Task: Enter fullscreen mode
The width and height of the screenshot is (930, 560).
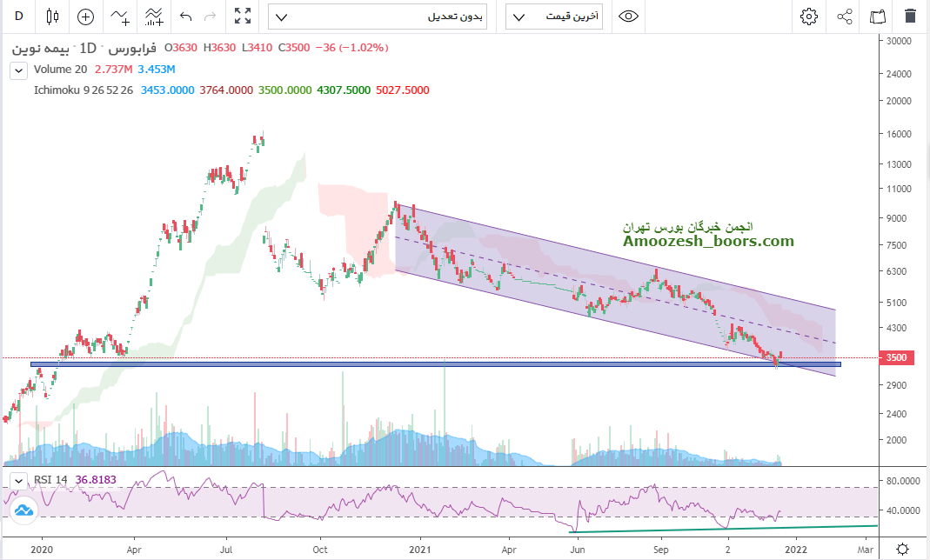Action: pos(243,16)
